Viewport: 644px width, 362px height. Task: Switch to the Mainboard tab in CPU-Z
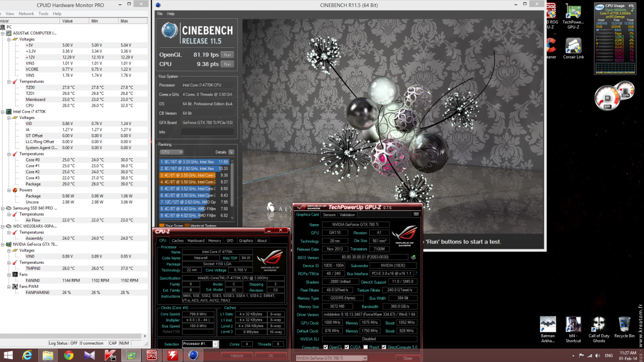click(196, 240)
